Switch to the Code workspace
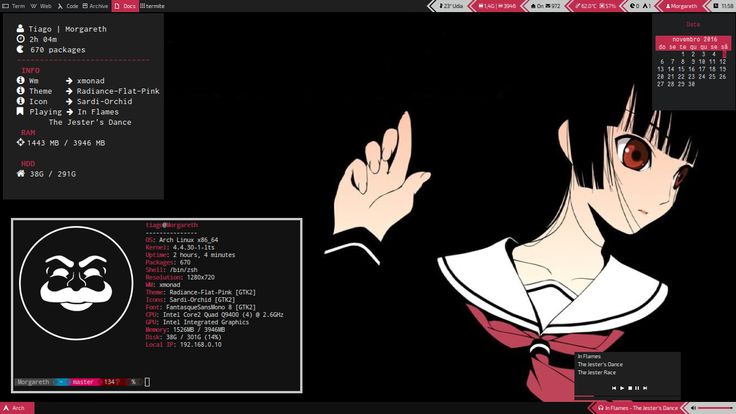This screenshot has width=736, height=414. pos(68,6)
